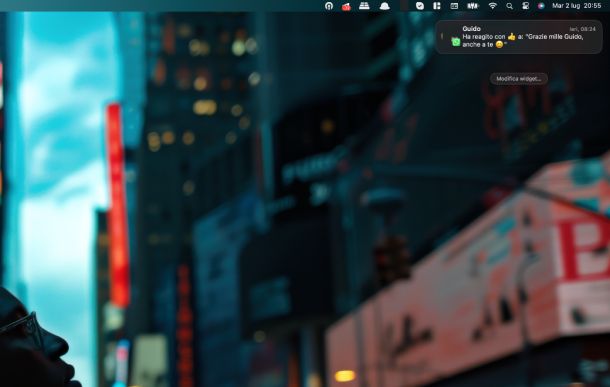Open the battery status menu bar icon
Screen dimensions: 610x387
pyautogui.click(x=473, y=6)
